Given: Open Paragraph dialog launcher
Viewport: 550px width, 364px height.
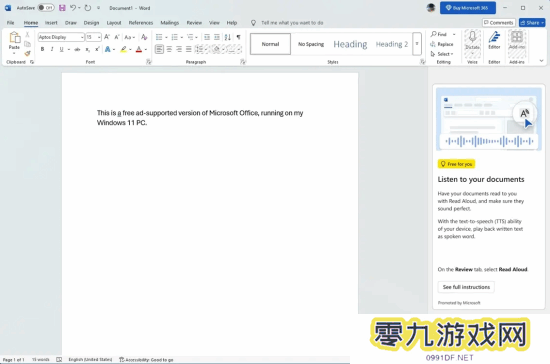Looking at the screenshot, I should 242,62.
